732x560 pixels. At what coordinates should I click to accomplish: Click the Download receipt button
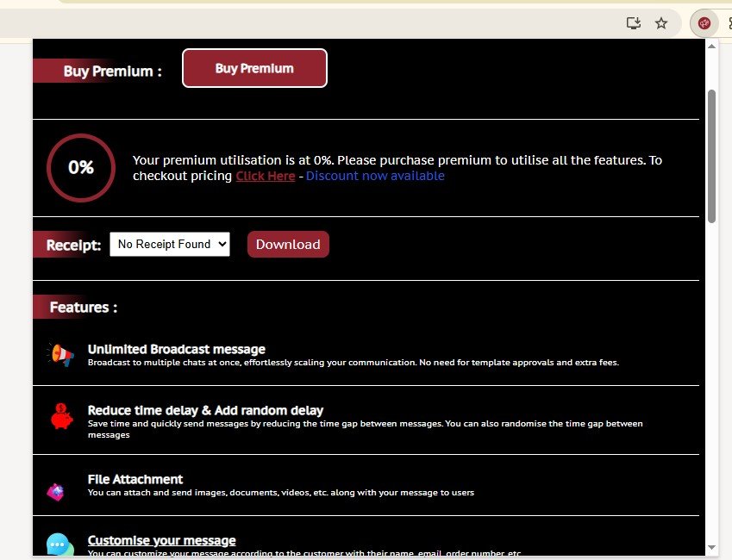[x=288, y=245]
